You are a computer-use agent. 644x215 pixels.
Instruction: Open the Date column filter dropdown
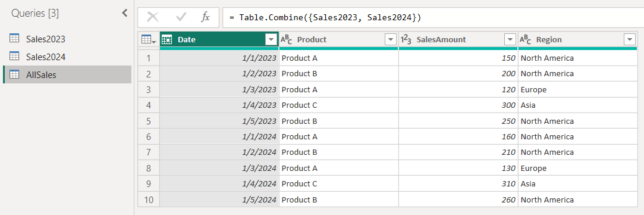click(x=271, y=40)
